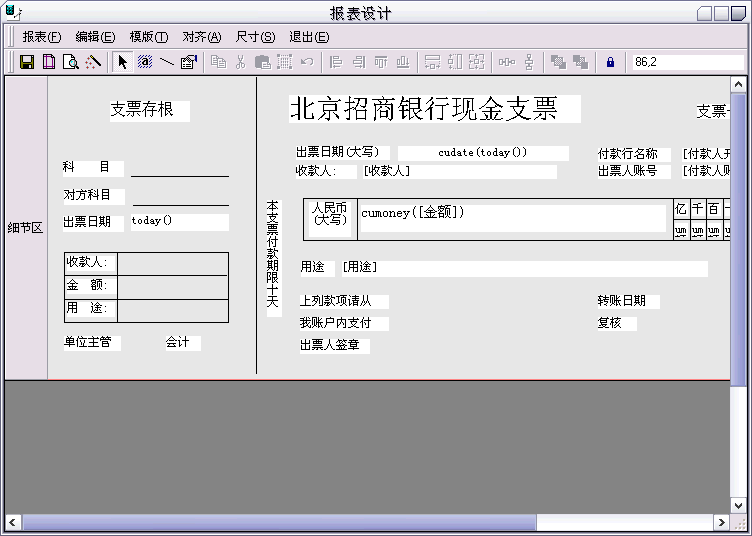Open the properties tool icon

189,62
